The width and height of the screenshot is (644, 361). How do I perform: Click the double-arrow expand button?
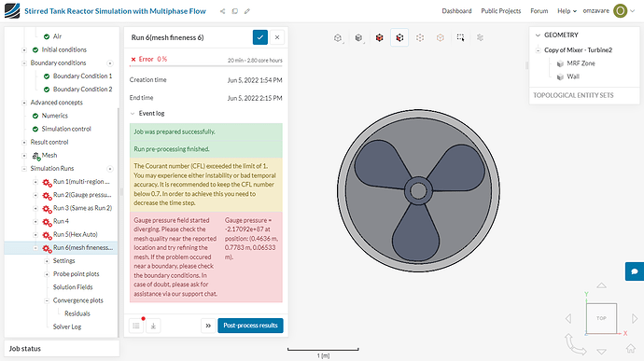pyautogui.click(x=208, y=326)
